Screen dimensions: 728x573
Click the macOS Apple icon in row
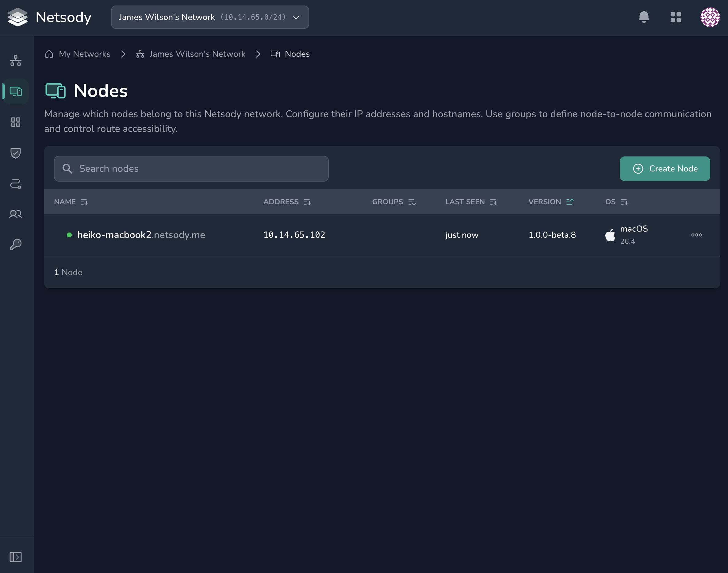610,235
